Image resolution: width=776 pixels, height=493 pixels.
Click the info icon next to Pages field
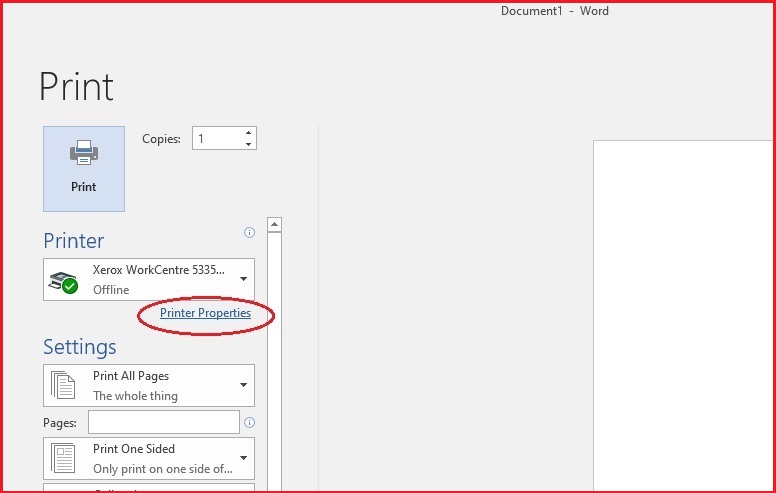pos(249,422)
